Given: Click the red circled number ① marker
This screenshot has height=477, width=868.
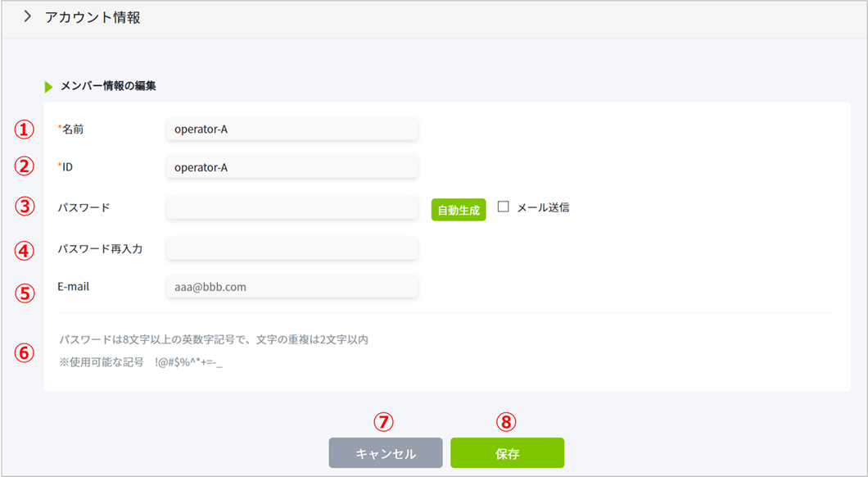Looking at the screenshot, I should [x=26, y=129].
